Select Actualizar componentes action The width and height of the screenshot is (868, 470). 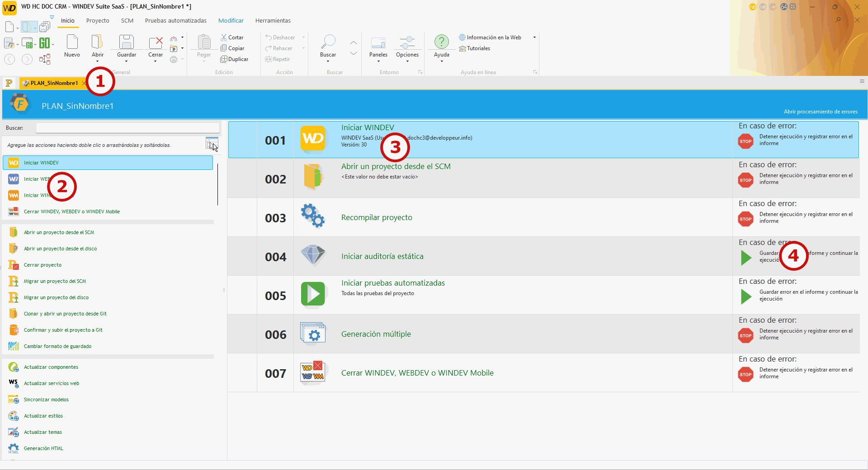click(x=108, y=367)
